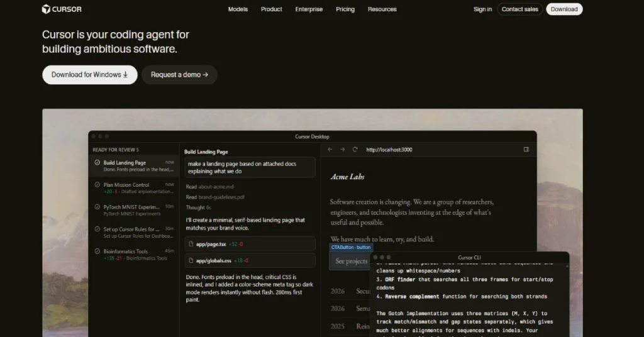Click the Read brand-guidelines.pdf line
Image resolution: width=644 pixels, height=337 pixels.
215,197
